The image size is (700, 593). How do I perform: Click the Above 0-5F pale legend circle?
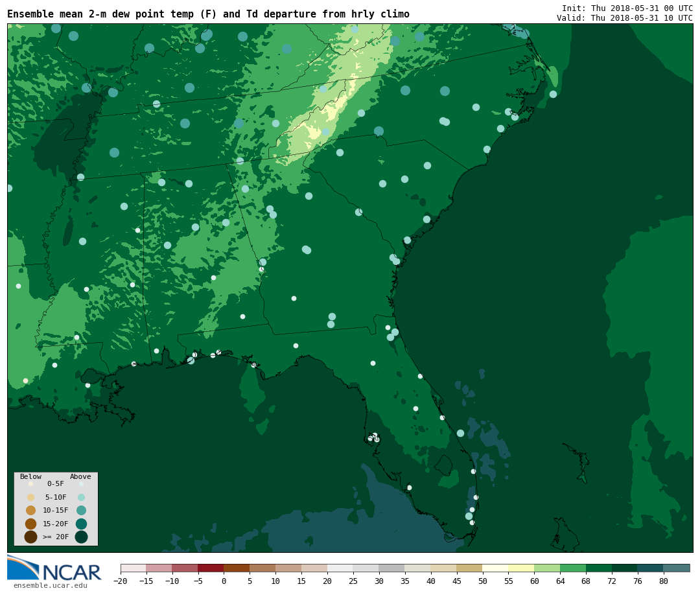pos(81,483)
